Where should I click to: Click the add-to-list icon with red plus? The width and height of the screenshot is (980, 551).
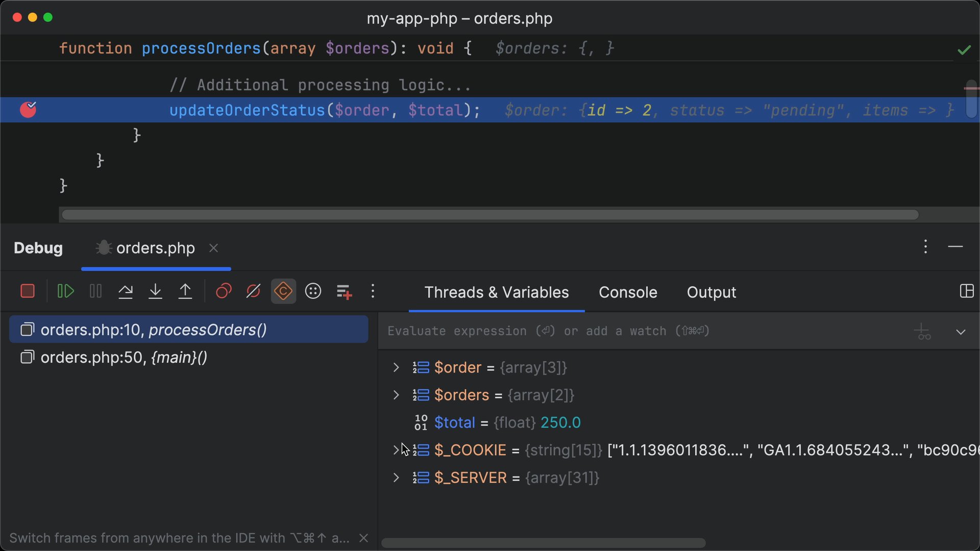point(344,291)
